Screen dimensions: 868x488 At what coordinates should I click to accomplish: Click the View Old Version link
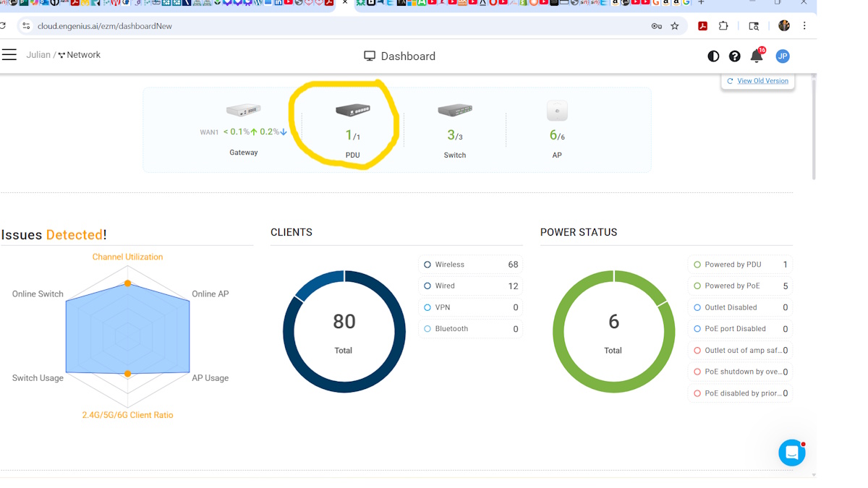(x=762, y=81)
